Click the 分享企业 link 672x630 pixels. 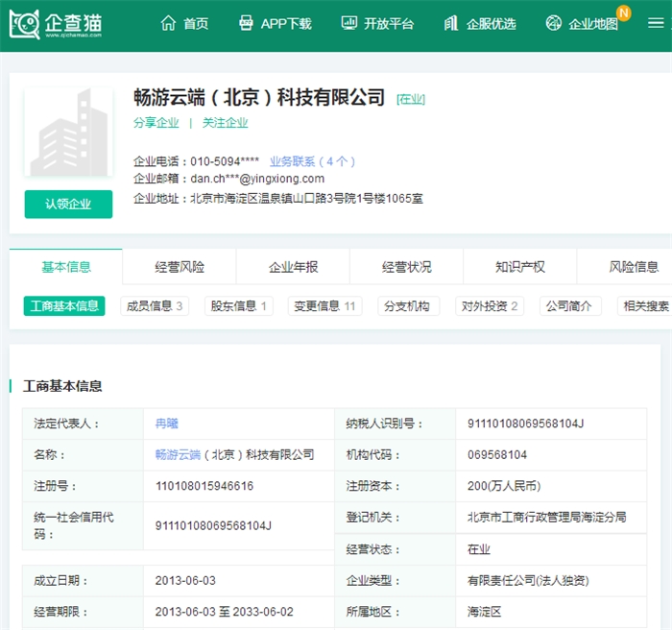156,123
